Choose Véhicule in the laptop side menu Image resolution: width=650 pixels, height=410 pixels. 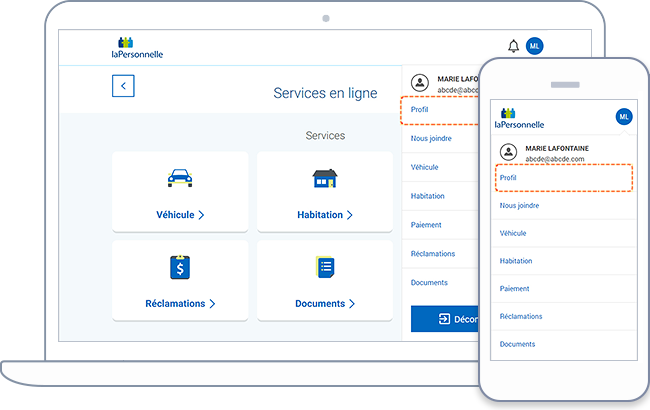425,167
